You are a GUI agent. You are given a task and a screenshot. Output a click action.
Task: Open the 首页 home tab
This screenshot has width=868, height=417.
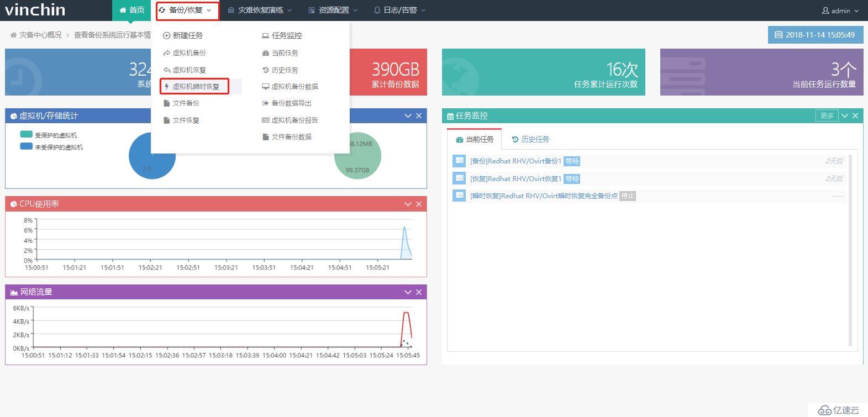[x=131, y=10]
